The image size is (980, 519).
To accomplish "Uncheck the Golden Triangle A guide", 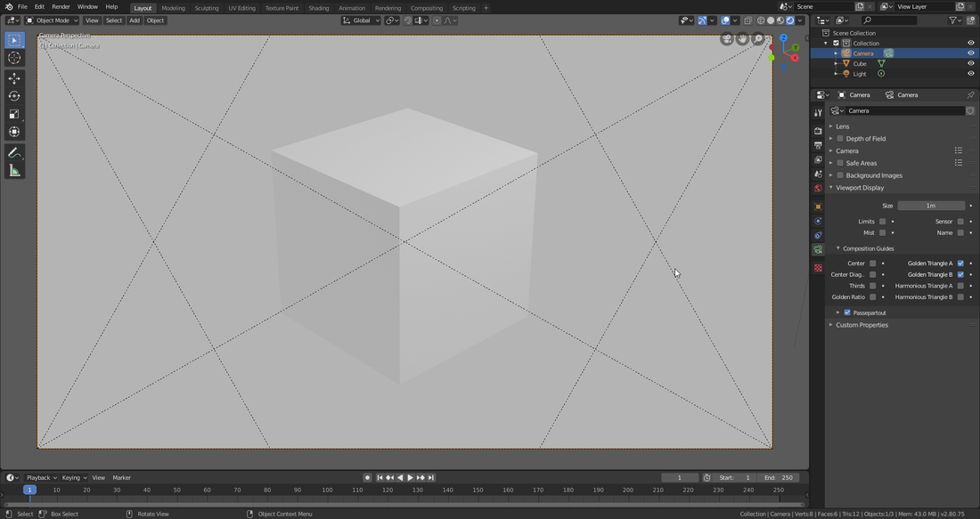I will tap(960, 263).
